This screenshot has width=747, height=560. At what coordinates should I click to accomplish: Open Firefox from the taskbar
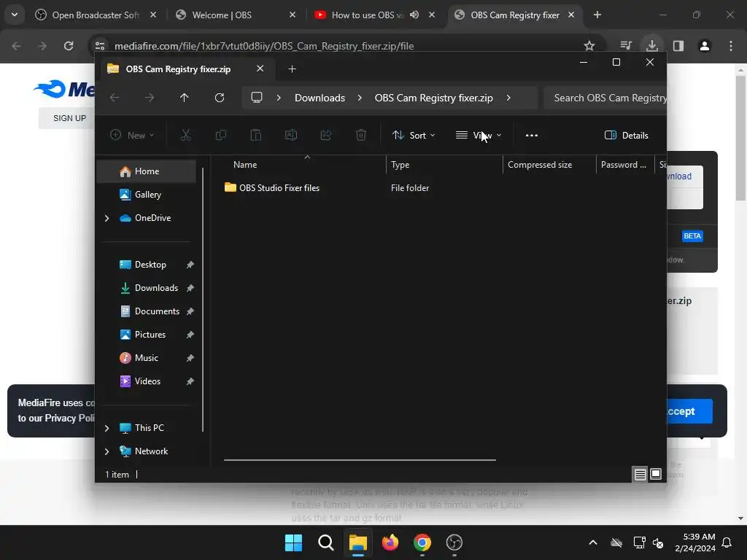pyautogui.click(x=390, y=542)
